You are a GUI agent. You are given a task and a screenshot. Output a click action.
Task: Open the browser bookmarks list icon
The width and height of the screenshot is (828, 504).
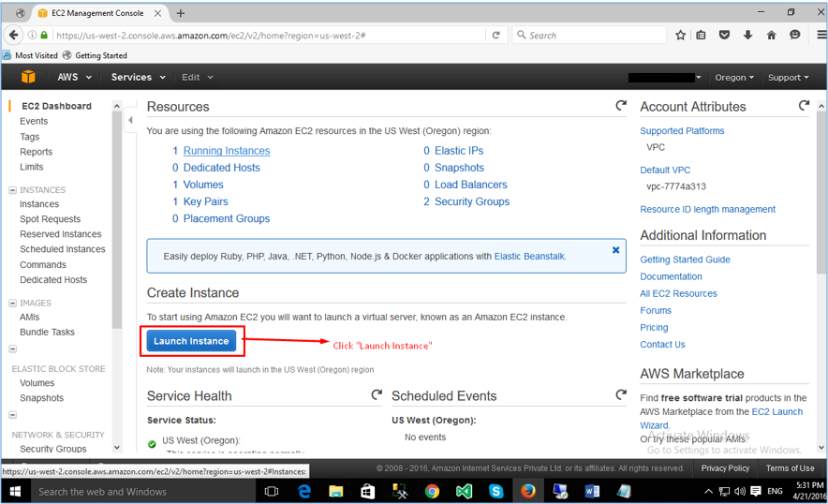click(701, 35)
